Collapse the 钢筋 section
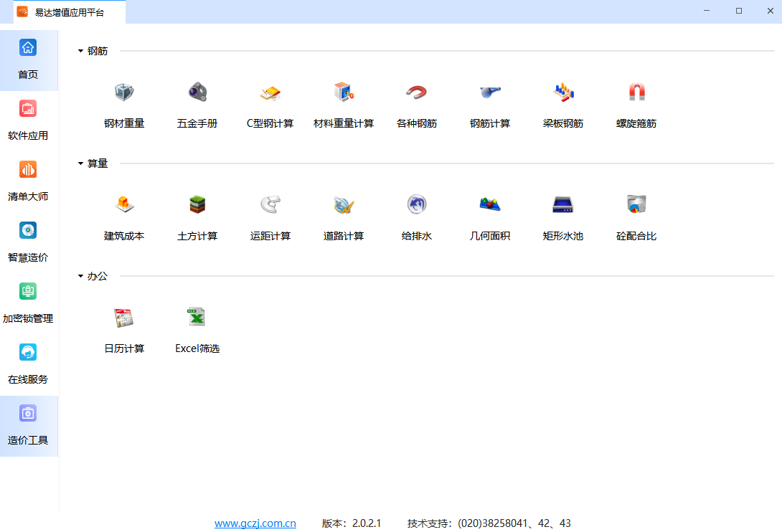This screenshot has height=532, width=782. tap(81, 51)
